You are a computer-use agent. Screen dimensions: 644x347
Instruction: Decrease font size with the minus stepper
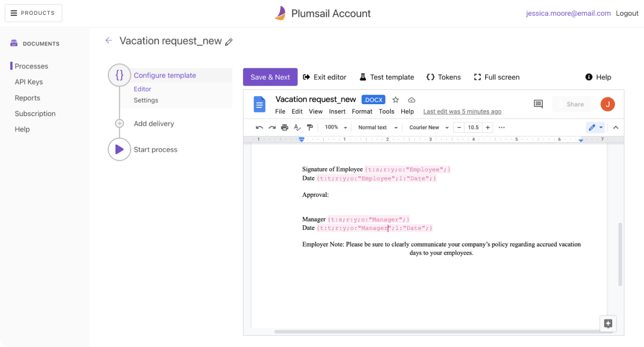point(459,127)
